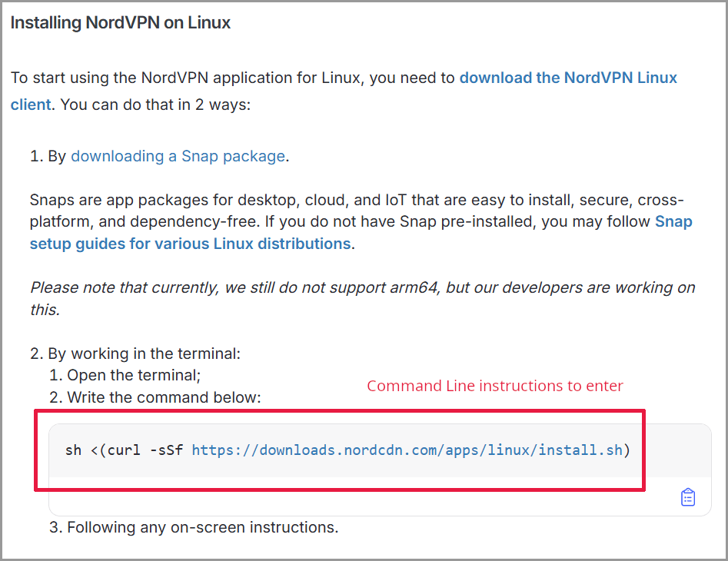Copy the install command via clipboard icon
The width and height of the screenshot is (728, 561).
pos(687,497)
